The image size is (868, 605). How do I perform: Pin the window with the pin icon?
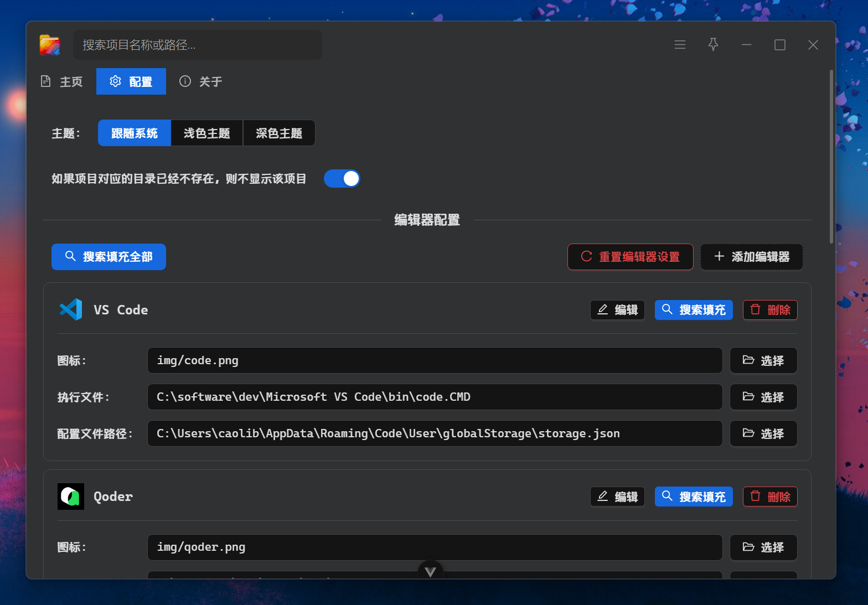click(x=713, y=45)
